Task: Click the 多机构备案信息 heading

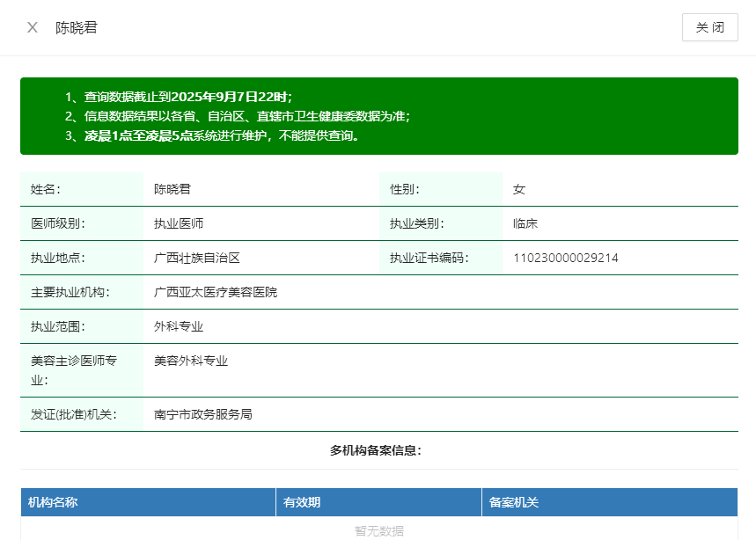Action: coord(376,450)
